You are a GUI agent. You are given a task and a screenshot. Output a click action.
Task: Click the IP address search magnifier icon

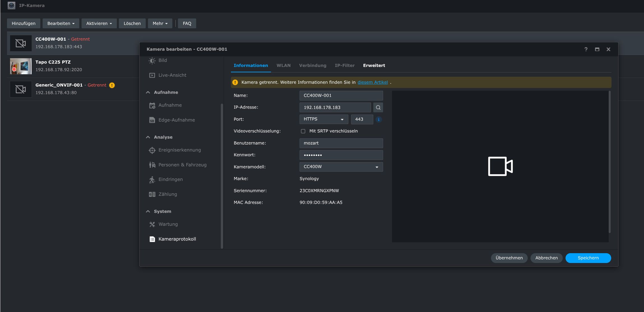378,108
